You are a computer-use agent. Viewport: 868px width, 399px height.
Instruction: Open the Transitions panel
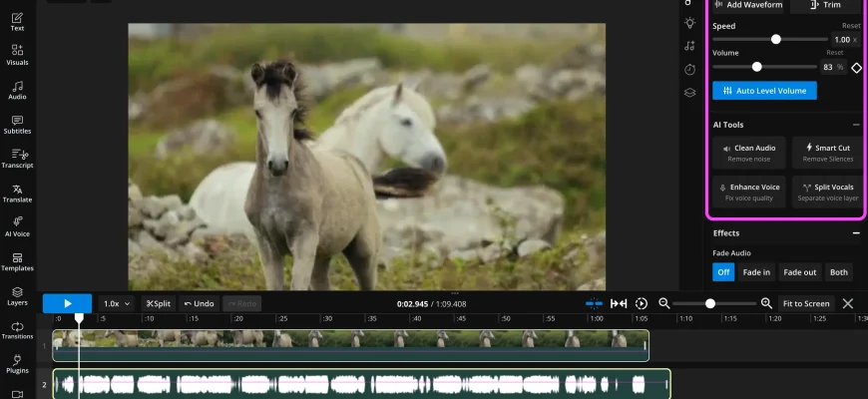[x=17, y=330]
